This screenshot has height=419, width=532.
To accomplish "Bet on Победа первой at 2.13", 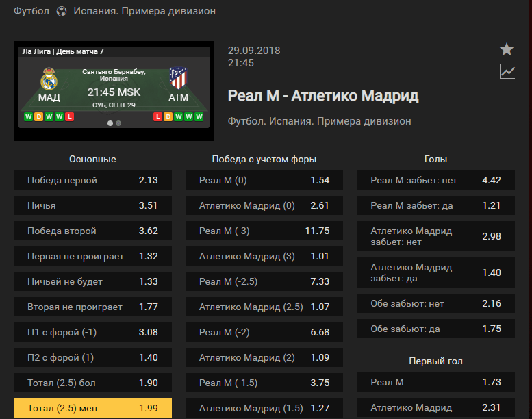I will [x=92, y=180].
